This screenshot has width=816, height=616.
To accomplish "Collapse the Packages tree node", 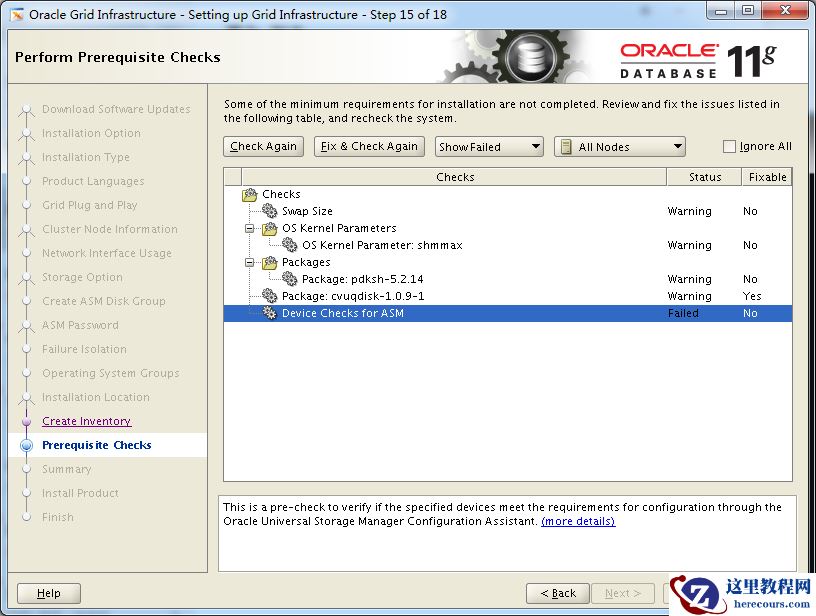I will pos(250,262).
